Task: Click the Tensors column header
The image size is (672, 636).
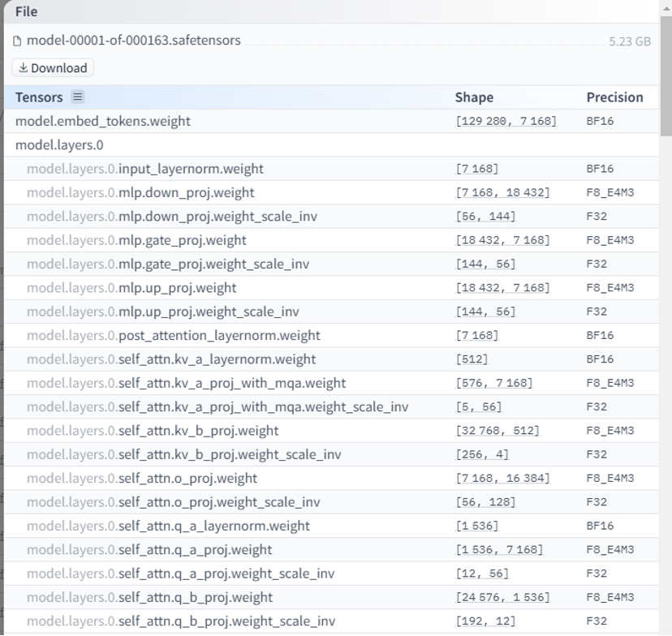Action: pyautogui.click(x=39, y=97)
